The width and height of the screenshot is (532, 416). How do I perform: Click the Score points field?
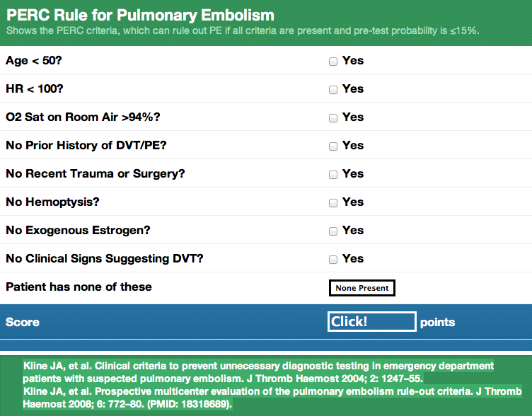(x=372, y=321)
